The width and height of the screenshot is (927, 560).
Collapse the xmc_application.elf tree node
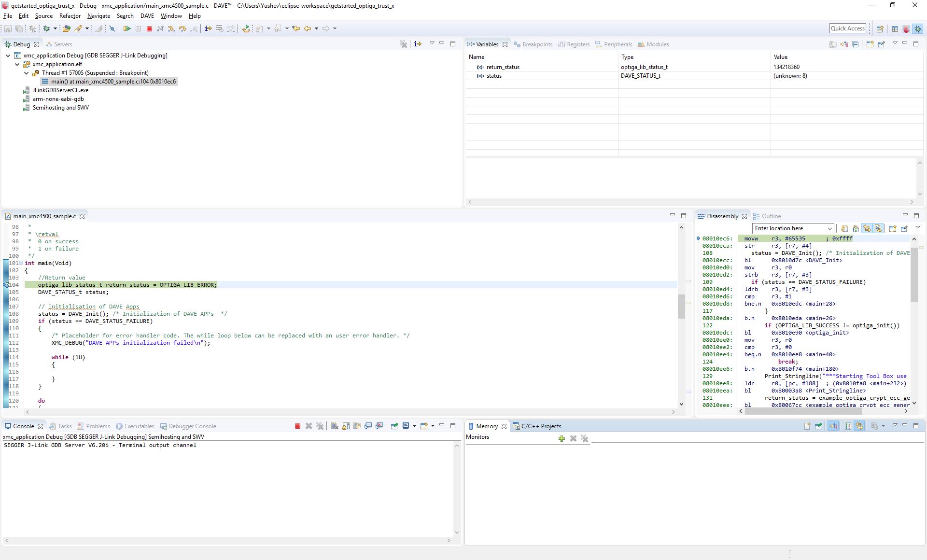pos(17,64)
